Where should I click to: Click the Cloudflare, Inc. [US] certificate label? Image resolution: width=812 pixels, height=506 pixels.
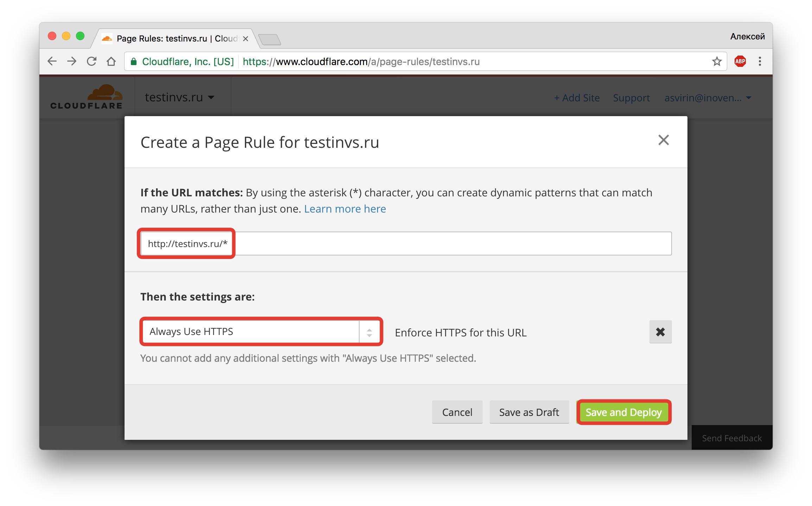click(188, 62)
